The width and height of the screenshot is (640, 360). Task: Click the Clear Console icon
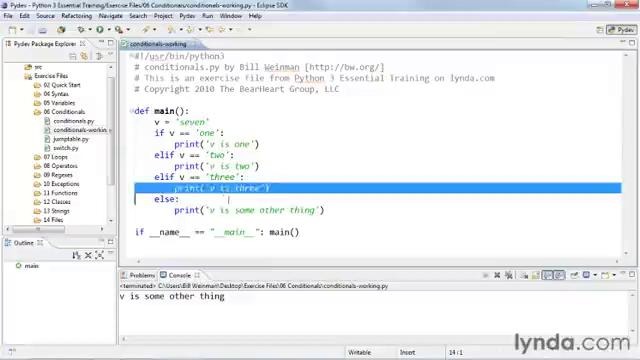tap(524, 275)
